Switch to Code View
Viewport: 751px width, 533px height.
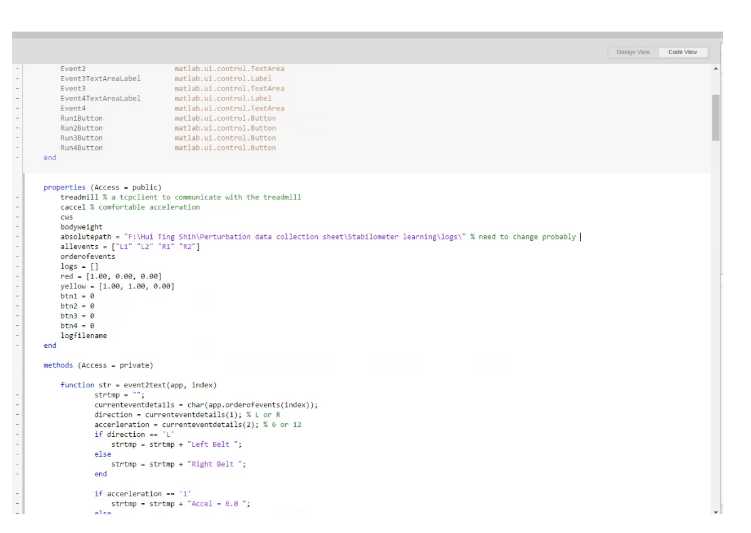coord(683,52)
